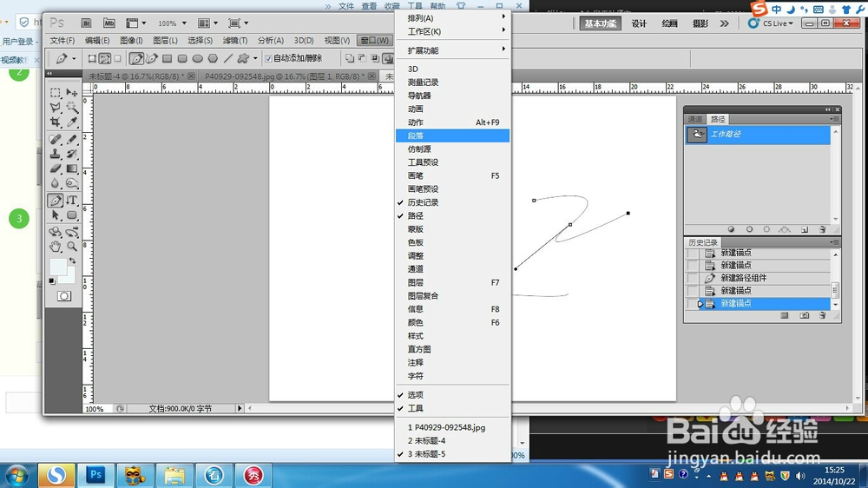
Task: Choose the Line shape in options bar
Action: click(228, 58)
